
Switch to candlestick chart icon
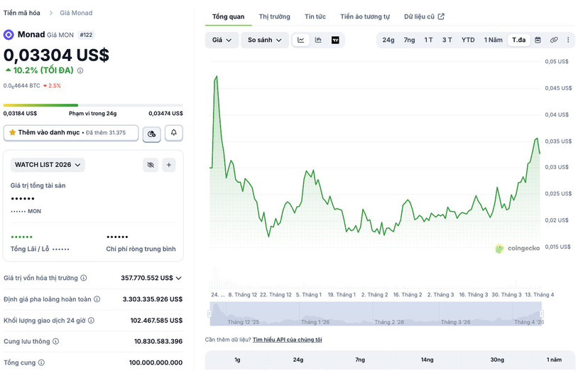[x=318, y=40]
